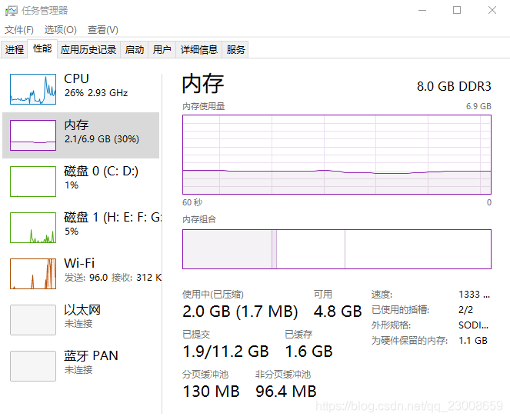Viewport: 510px width, 420px height.
Task: Click the 2.1/6.9 GB (30%) memory reading
Action: pyautogui.click(x=102, y=139)
